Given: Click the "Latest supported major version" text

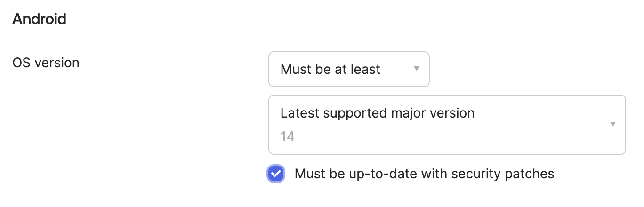Looking at the screenshot, I should pos(377,113).
